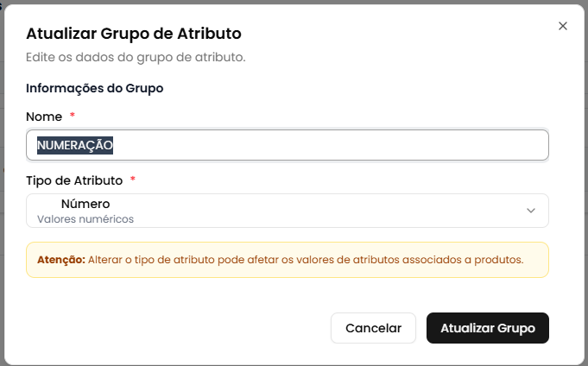This screenshot has width=588, height=366.
Task: Click the Tipo de Atributo label
Action: pyautogui.click(x=74, y=180)
